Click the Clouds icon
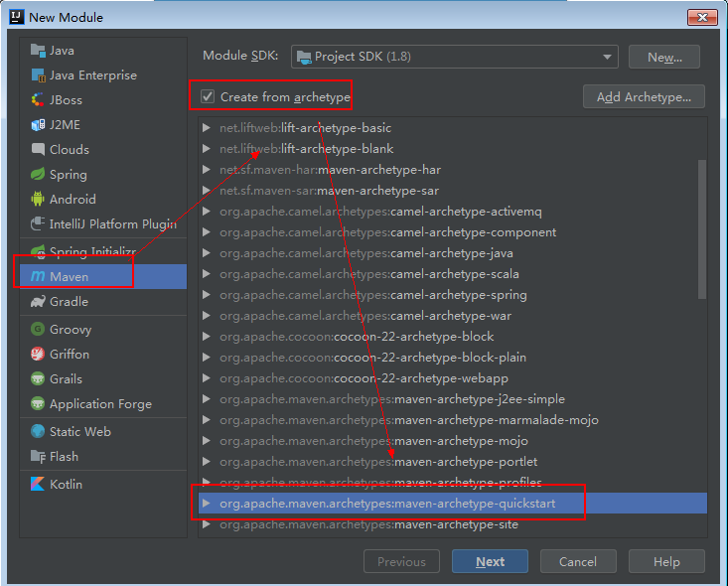The width and height of the screenshot is (728, 586). coord(38,150)
